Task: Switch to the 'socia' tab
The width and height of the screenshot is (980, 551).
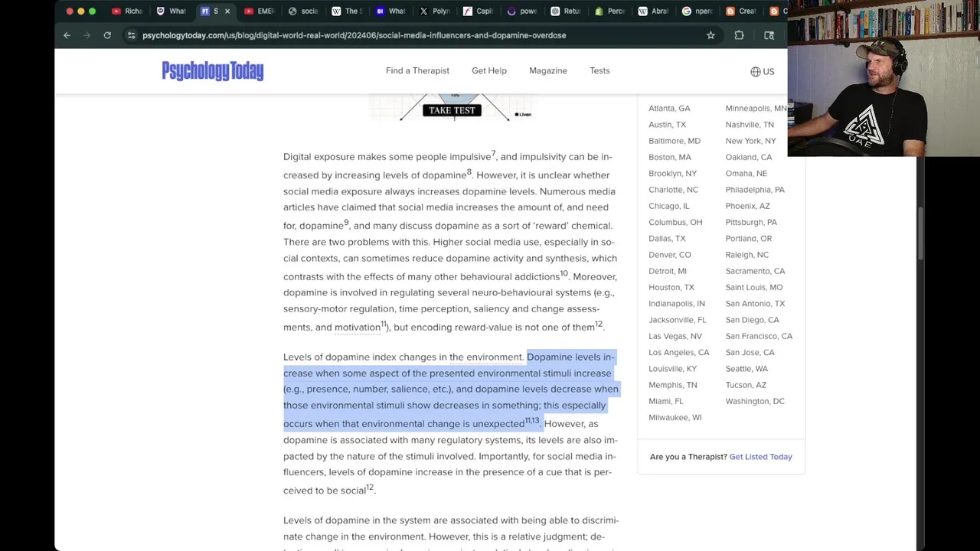Action: coord(302,11)
